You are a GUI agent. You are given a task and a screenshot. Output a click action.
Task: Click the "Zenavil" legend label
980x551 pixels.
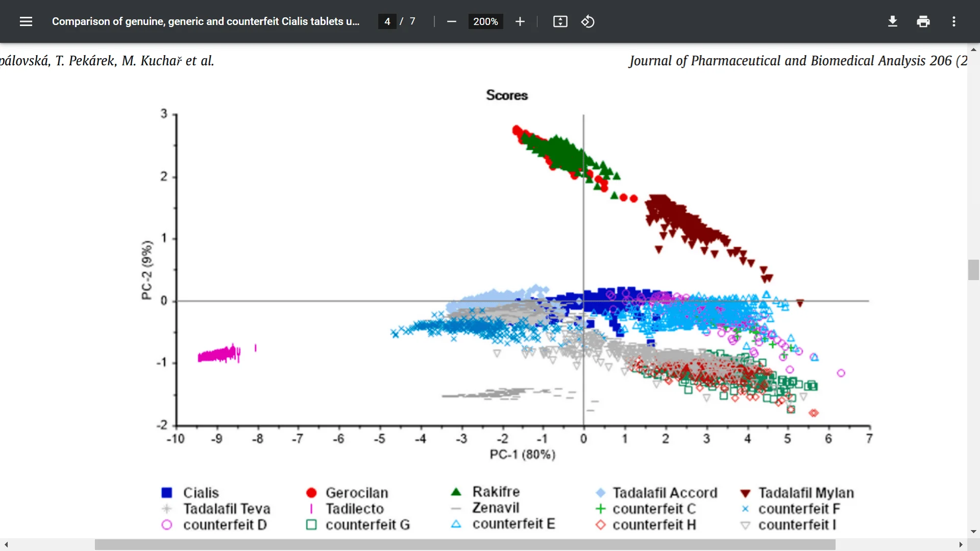point(496,508)
